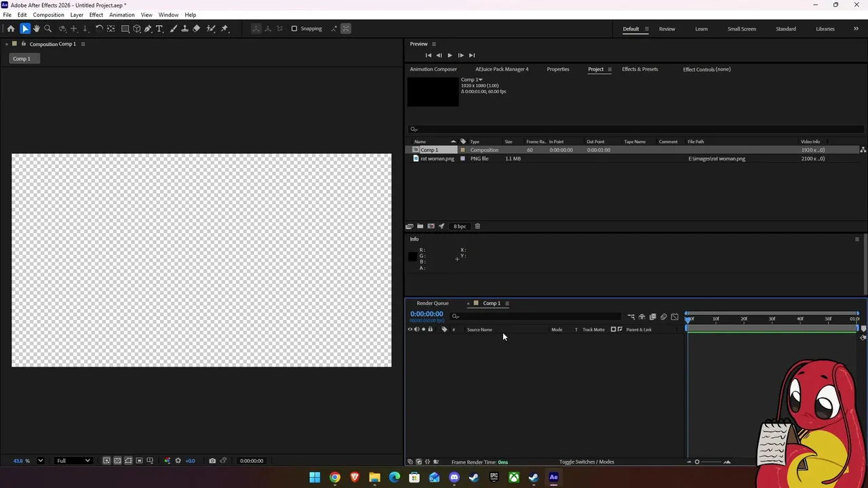Switch to the Learn workspace
The image size is (868, 488).
coord(701,29)
